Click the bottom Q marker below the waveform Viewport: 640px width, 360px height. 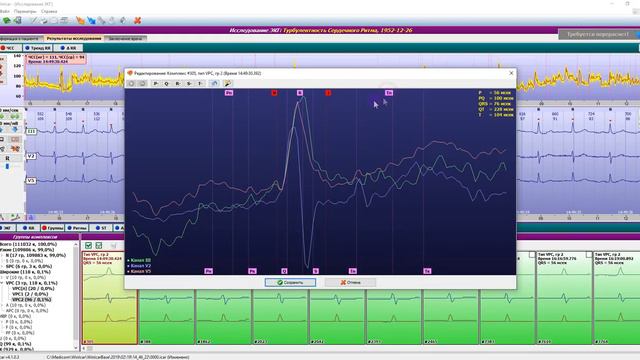pyautogui.click(x=284, y=271)
